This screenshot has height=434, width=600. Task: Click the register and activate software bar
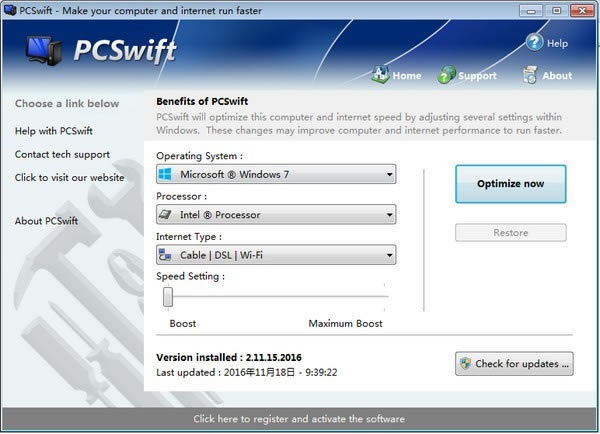pyautogui.click(x=299, y=418)
